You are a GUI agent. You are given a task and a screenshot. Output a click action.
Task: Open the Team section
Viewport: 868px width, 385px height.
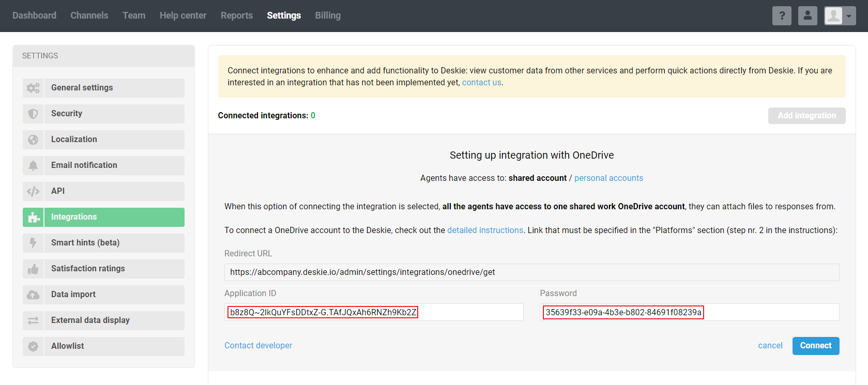(134, 16)
